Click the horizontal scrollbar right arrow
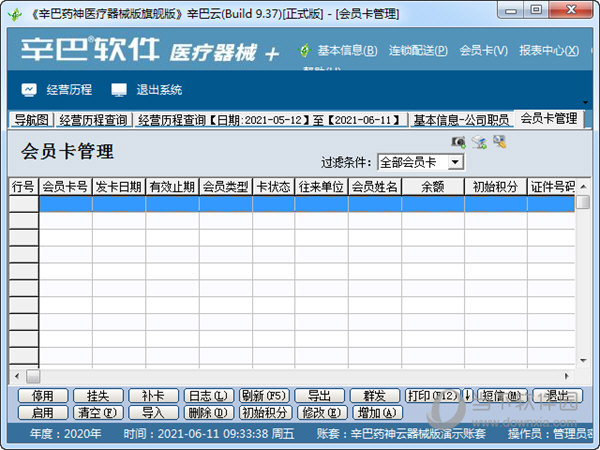The height and width of the screenshot is (450, 600). point(567,376)
